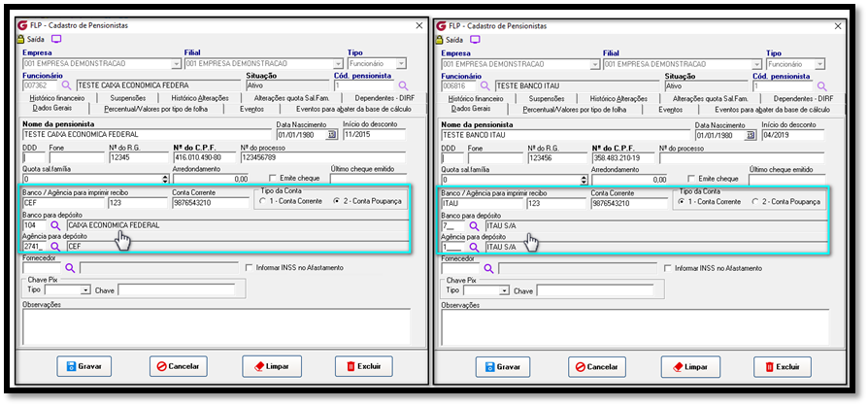Click Cancelar button in left window
868x406 pixels.
pos(179,367)
